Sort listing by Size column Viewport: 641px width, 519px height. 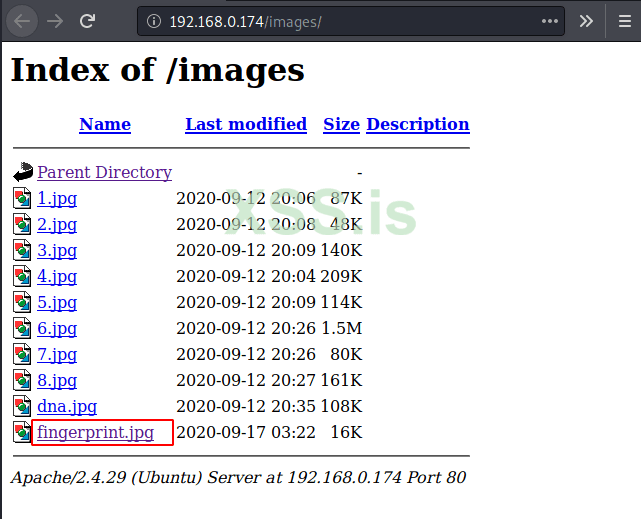coord(341,124)
